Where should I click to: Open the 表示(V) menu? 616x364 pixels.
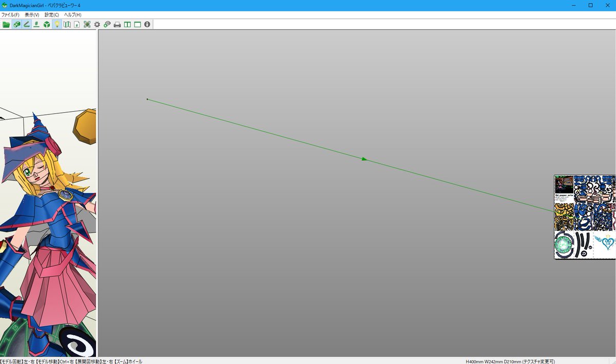[x=32, y=15]
